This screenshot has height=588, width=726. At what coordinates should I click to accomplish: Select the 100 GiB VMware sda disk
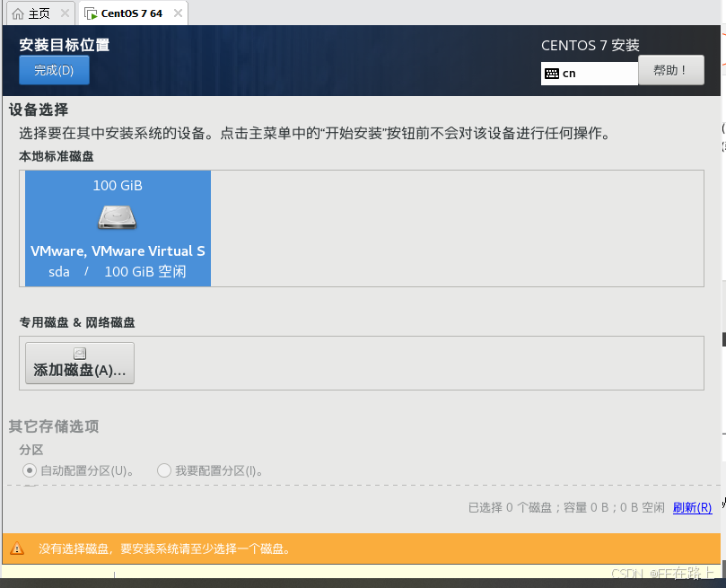[x=118, y=228]
